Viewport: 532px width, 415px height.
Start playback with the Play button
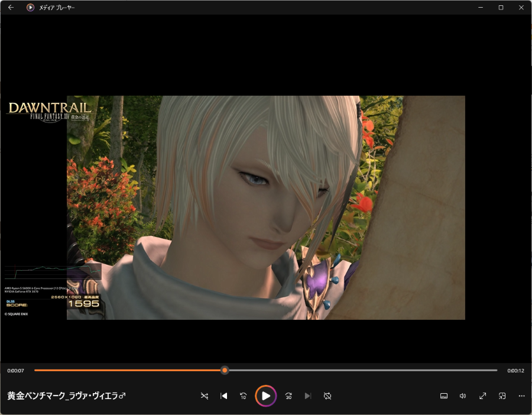(265, 395)
